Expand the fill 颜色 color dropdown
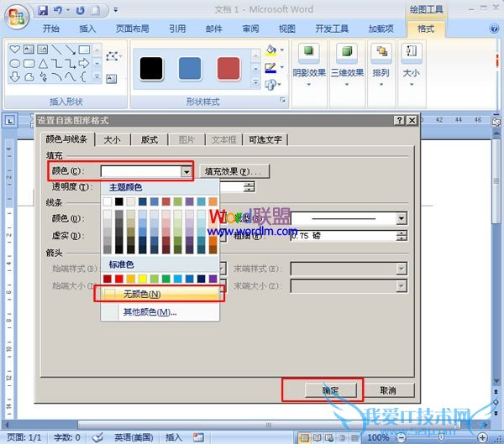504x444 pixels. 186,171
